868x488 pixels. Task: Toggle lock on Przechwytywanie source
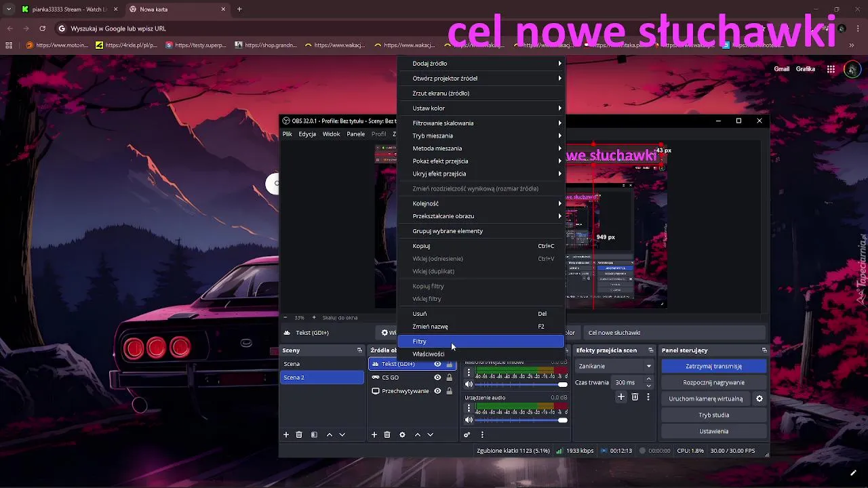tap(449, 391)
